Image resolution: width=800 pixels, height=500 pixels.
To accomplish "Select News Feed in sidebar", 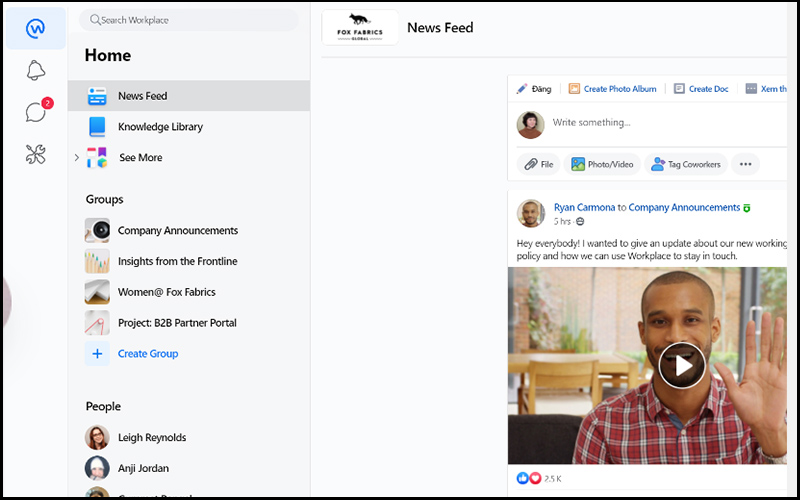I will 189,96.
